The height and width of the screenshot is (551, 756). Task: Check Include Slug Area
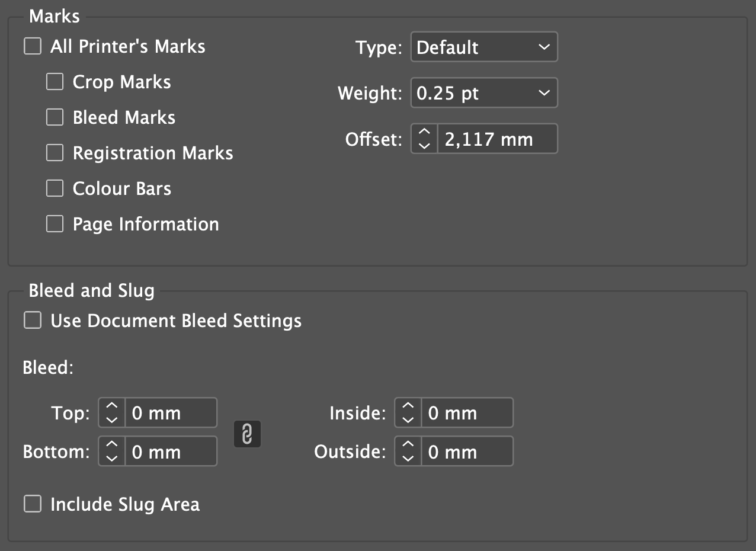[33, 504]
